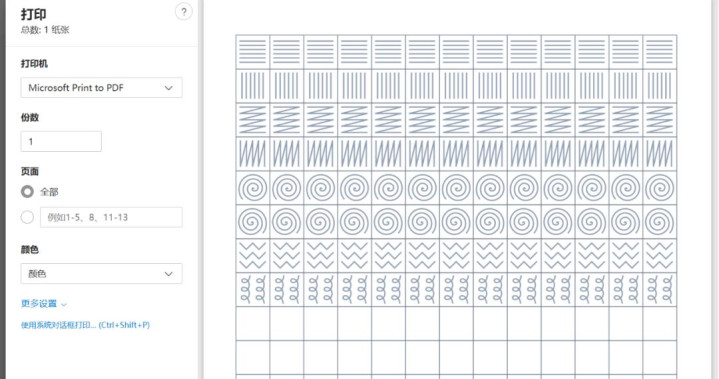Select the 全部 (all pages) radio button
This screenshot has height=379, width=719.
pyautogui.click(x=27, y=192)
